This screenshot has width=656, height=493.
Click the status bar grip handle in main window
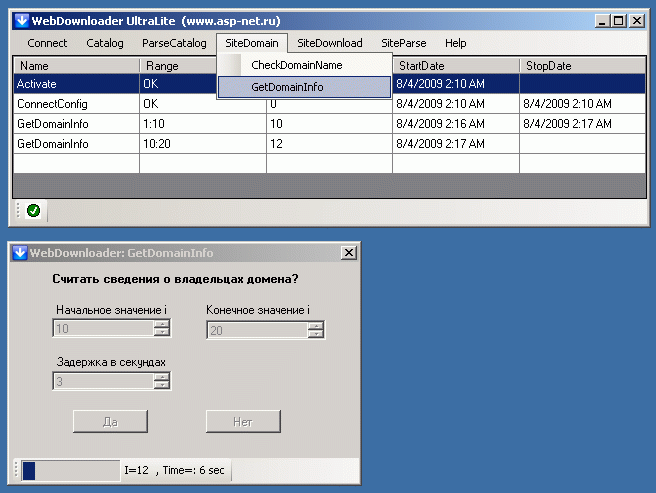tap(18, 211)
